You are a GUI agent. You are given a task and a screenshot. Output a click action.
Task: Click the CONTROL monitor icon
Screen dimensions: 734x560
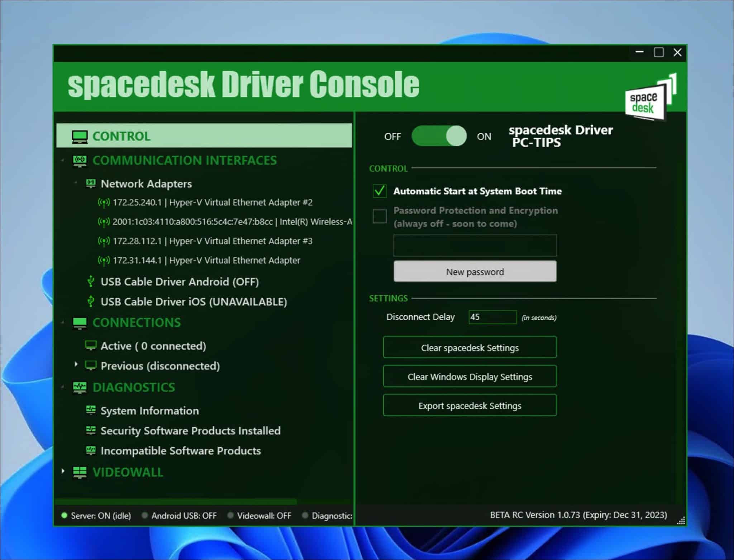(x=80, y=137)
